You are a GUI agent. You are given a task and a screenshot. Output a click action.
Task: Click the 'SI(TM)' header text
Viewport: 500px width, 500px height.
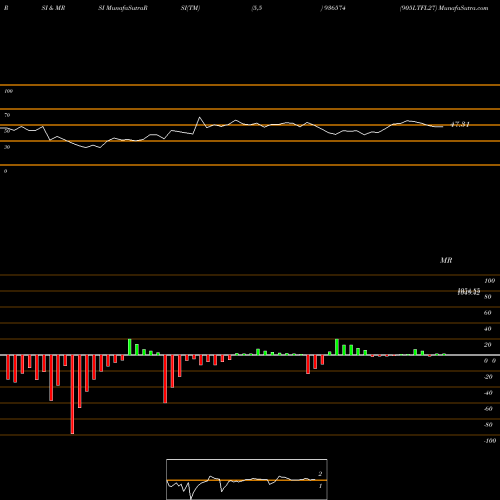click(x=190, y=8)
